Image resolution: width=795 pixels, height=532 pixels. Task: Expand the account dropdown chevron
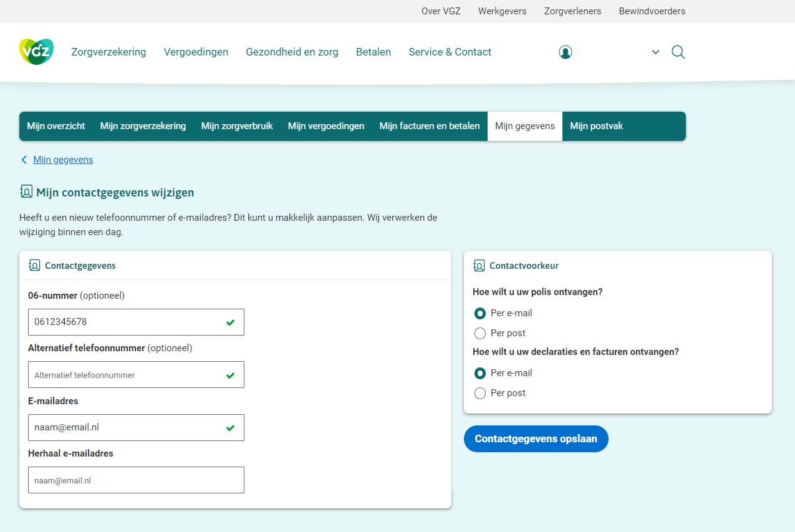pos(655,52)
